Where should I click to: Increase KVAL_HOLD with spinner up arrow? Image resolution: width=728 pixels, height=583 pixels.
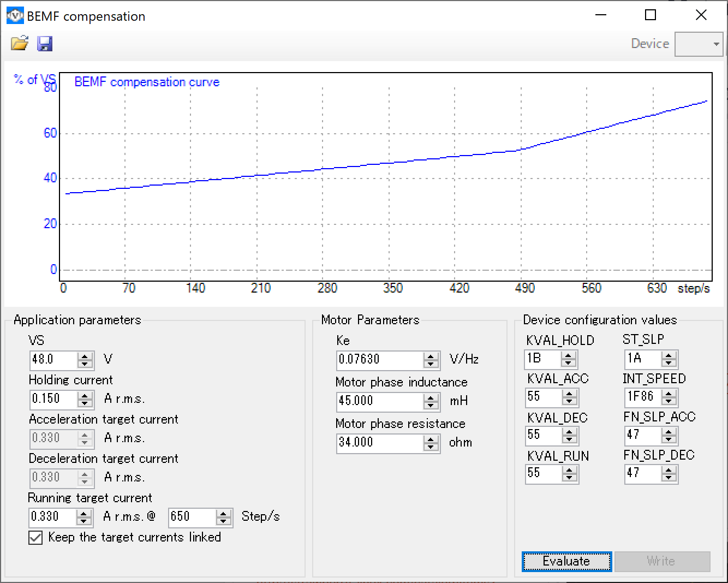coord(569,355)
